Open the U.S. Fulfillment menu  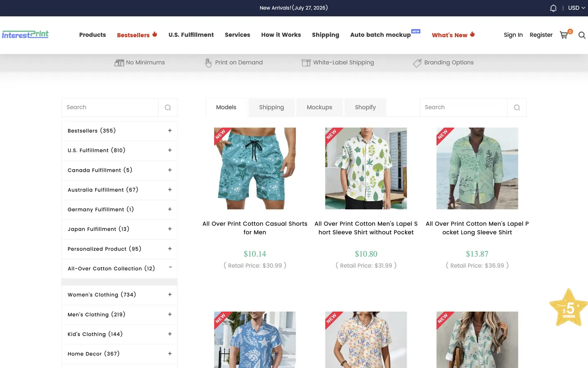tap(191, 35)
